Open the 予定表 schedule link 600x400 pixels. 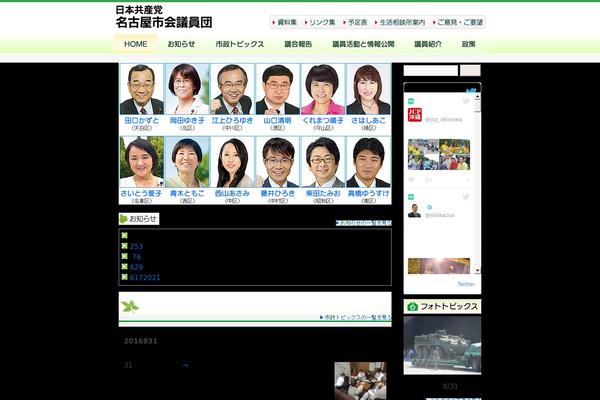point(355,22)
